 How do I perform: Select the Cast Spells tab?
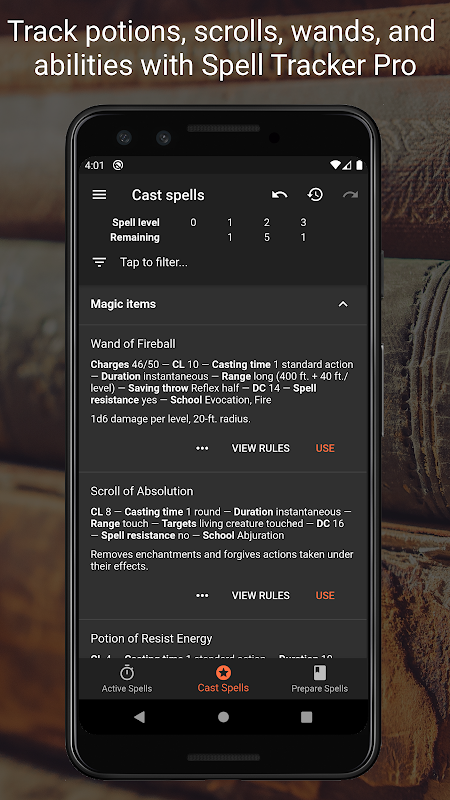point(223,679)
